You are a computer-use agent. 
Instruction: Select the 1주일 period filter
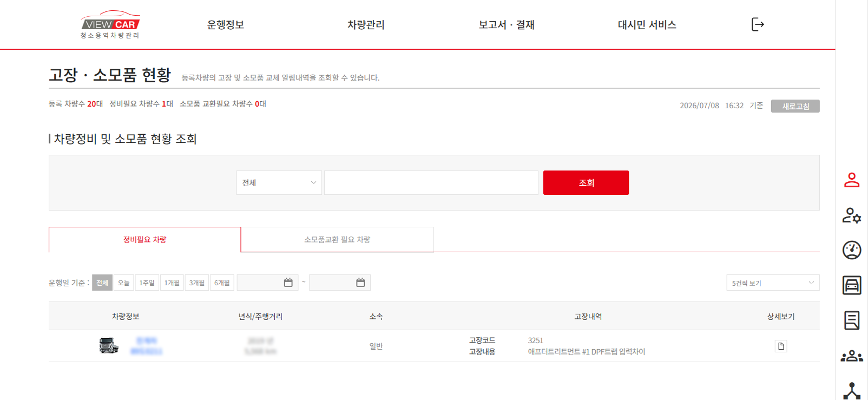click(147, 283)
